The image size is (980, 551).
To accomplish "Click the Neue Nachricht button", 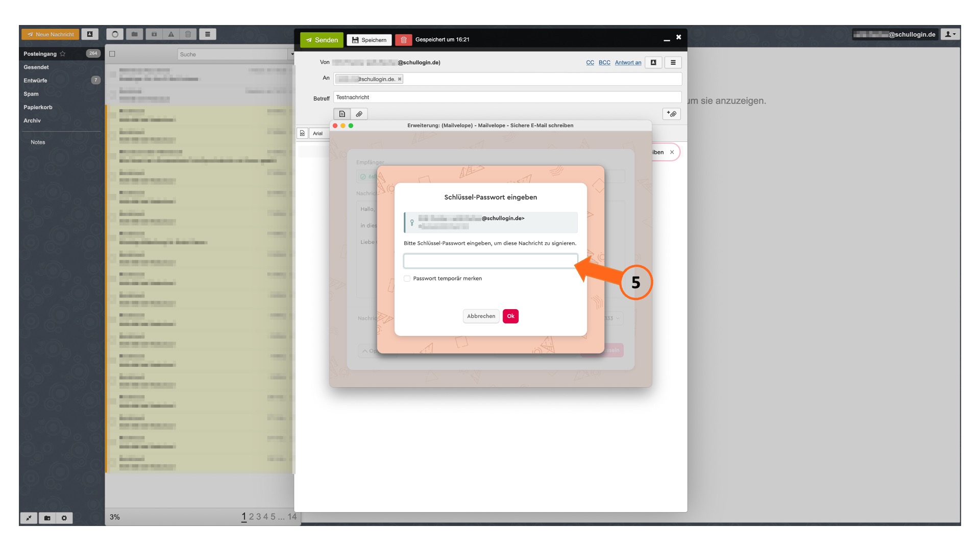I will [x=51, y=34].
